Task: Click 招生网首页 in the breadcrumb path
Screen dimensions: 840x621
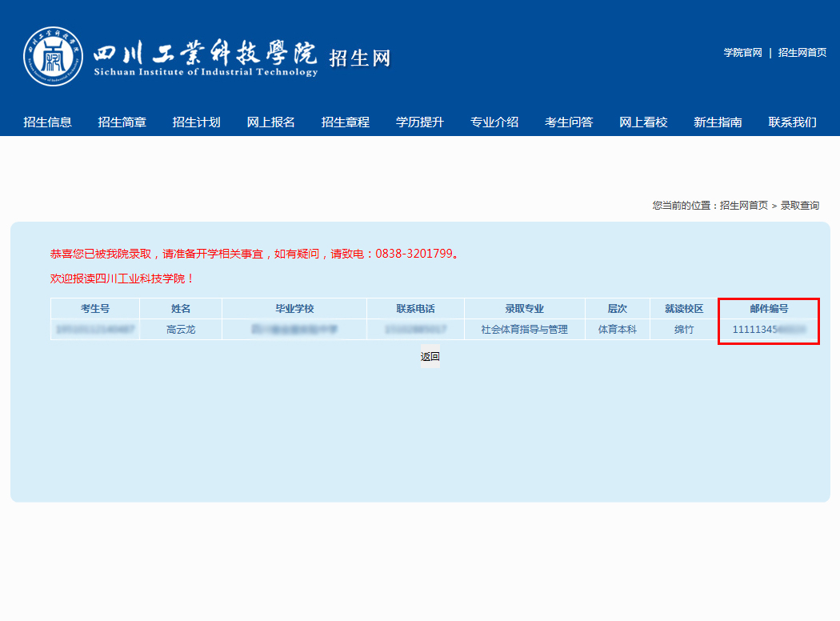Action: [x=743, y=206]
